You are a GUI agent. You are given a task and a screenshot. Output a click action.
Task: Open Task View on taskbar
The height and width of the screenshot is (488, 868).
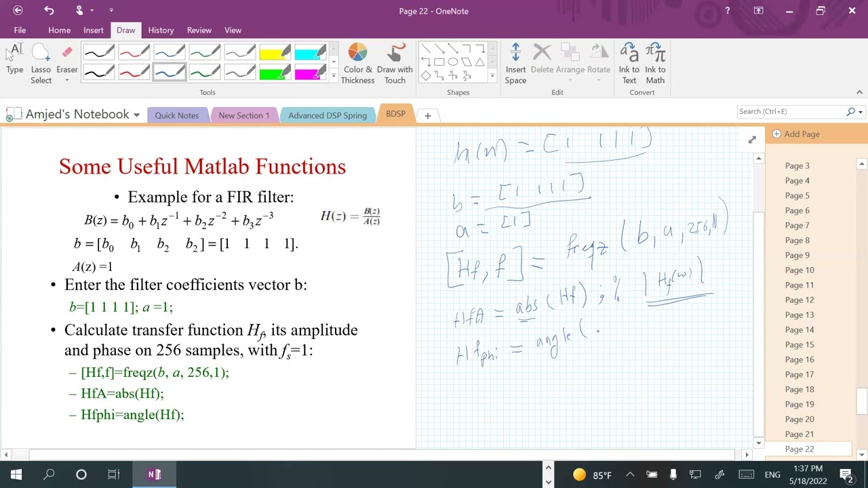(x=114, y=474)
